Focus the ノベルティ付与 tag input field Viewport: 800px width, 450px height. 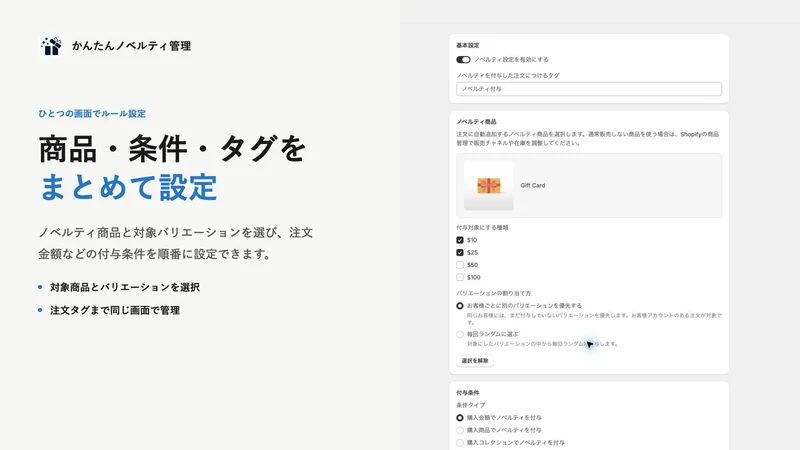point(589,89)
